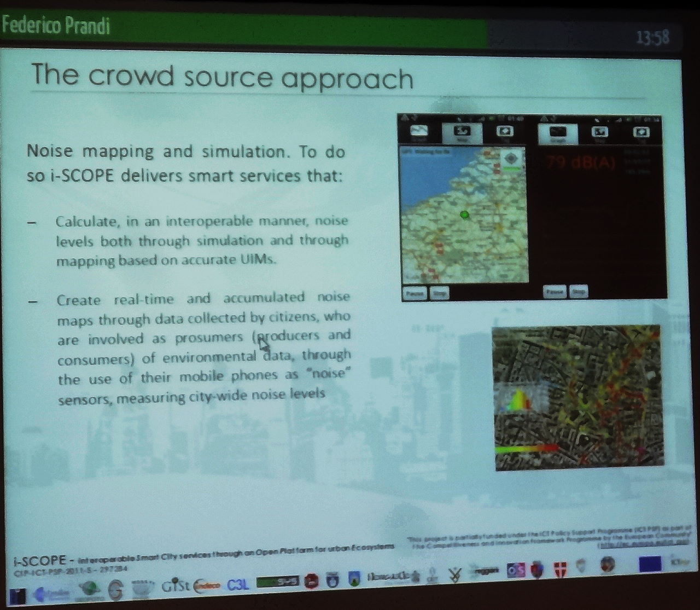The width and height of the screenshot is (700, 610).
Task: Click the last tab icon in right app screenshot
Action: click(x=640, y=132)
